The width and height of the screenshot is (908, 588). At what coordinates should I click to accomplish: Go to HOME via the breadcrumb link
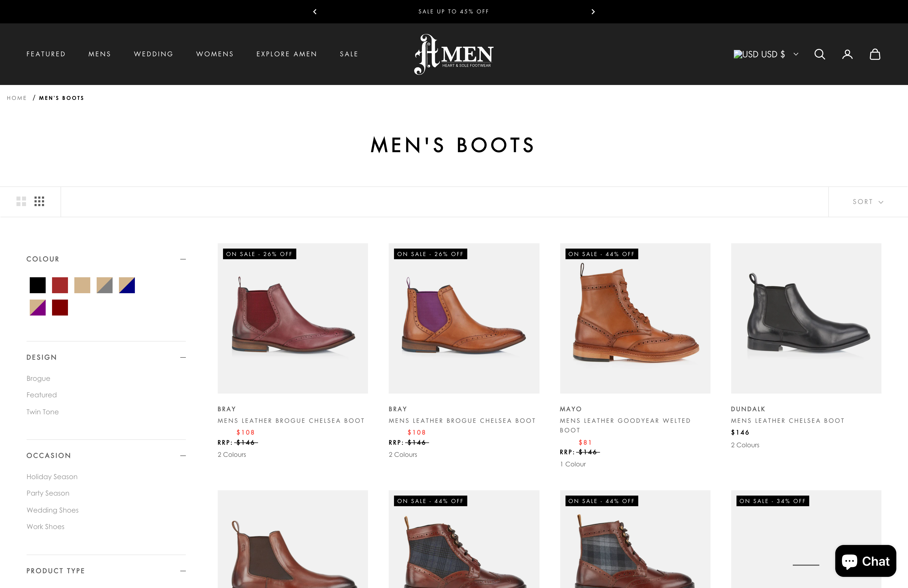17,98
